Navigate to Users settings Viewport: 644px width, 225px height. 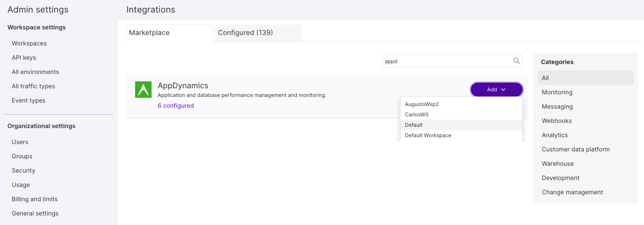(x=20, y=142)
